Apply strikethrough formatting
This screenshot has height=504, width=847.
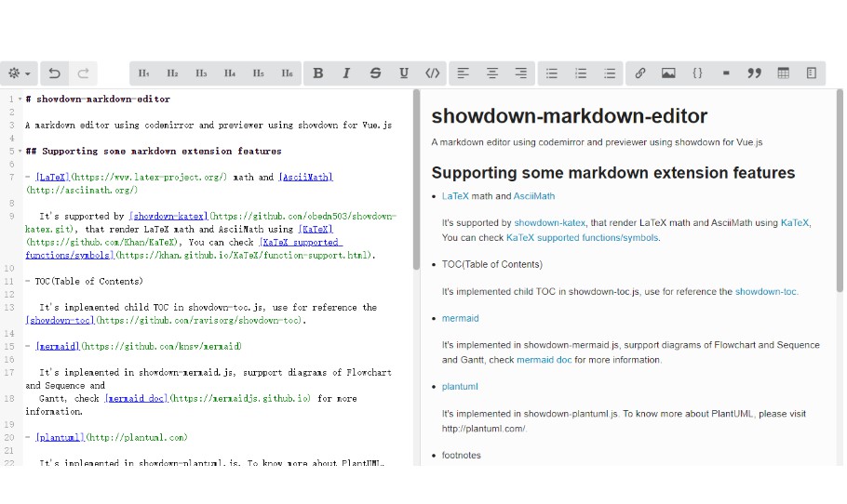click(x=375, y=73)
